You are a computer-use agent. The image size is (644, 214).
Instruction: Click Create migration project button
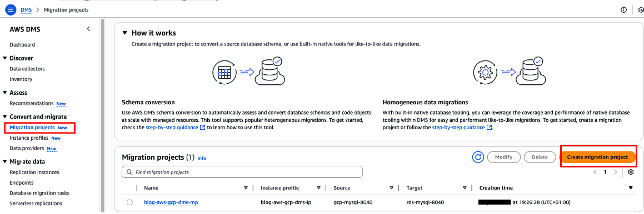(597, 157)
